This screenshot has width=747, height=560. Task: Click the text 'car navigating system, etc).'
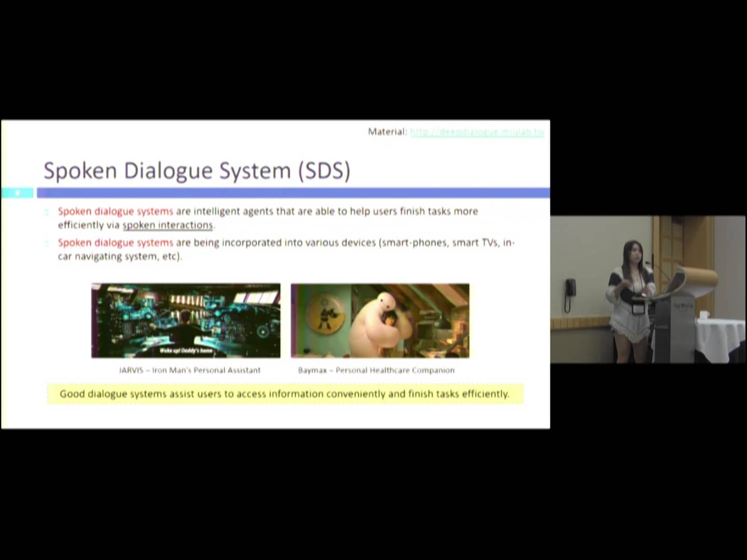(x=120, y=256)
